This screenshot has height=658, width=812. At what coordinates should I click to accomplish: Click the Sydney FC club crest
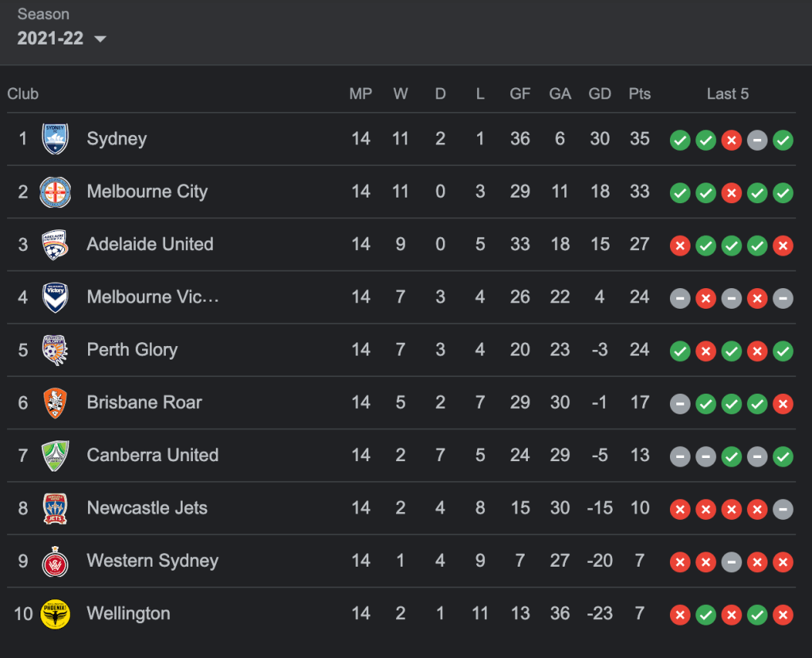(x=56, y=139)
